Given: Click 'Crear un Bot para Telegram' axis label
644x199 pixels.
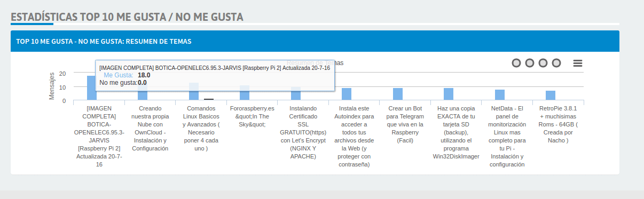Looking at the screenshot, I should pos(405,124).
